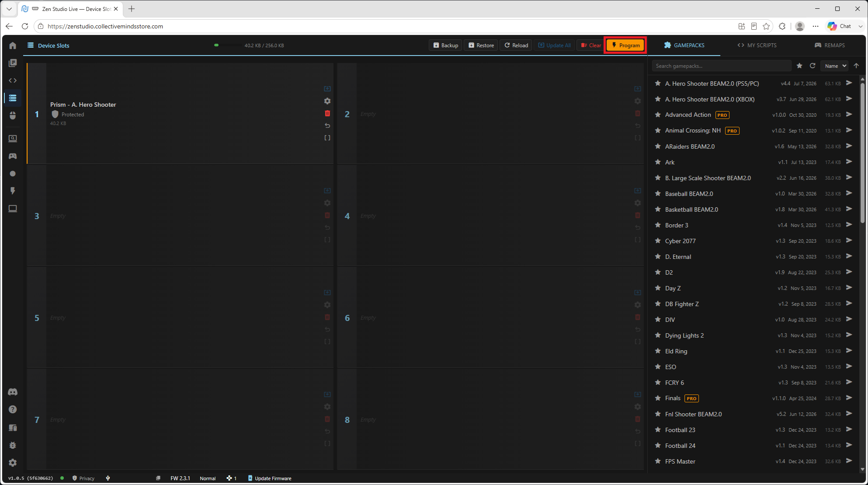Toggle sort direction arrow next to Name
Screen dimensions: 868x485
(856, 66)
